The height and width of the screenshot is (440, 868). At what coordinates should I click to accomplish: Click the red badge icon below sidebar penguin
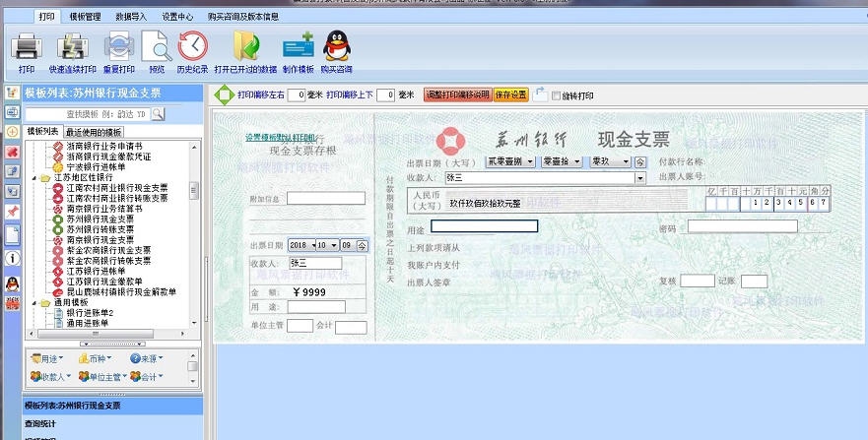(12, 303)
